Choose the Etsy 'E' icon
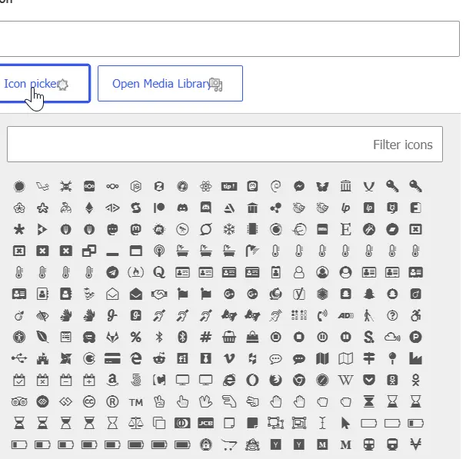This screenshot has width=476, height=459. [x=345, y=229]
